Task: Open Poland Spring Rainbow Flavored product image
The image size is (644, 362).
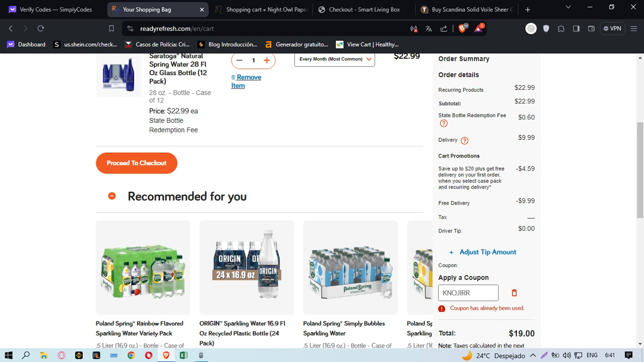Action: 143,268
